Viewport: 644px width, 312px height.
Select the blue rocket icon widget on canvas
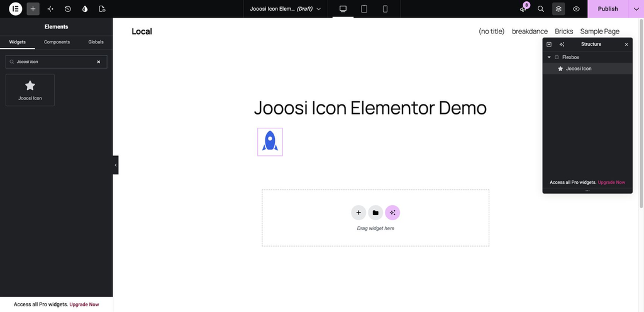(x=270, y=142)
